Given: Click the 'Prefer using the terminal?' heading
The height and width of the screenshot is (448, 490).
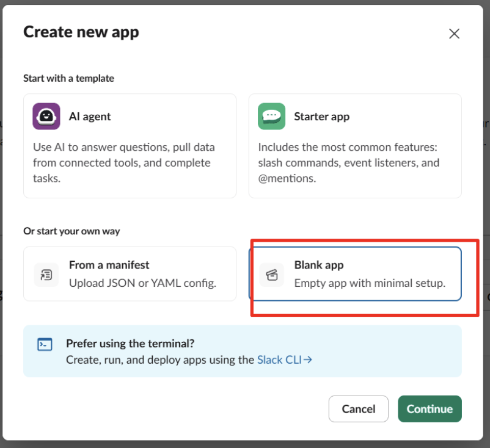Looking at the screenshot, I should click(x=130, y=344).
